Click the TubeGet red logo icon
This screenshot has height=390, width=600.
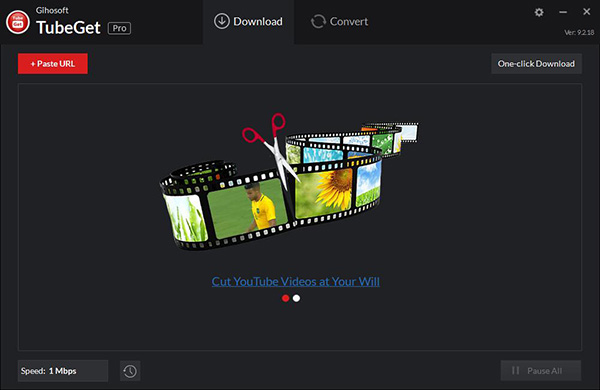18,22
